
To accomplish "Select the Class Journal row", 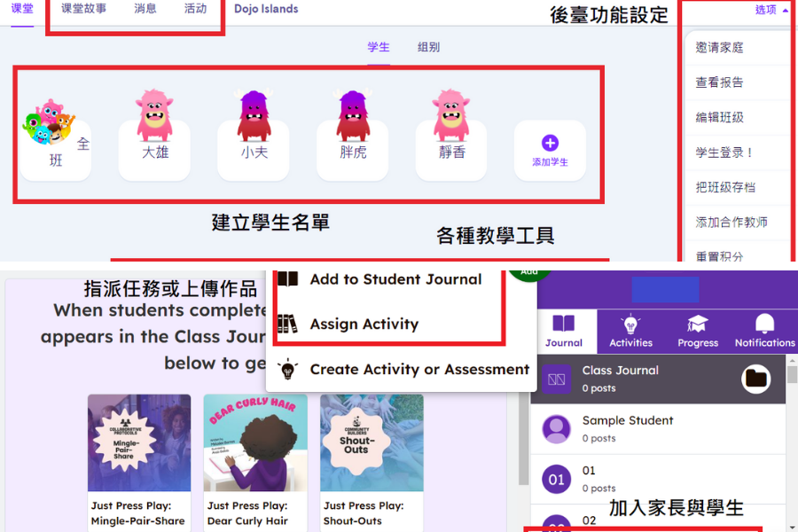I will (x=658, y=379).
